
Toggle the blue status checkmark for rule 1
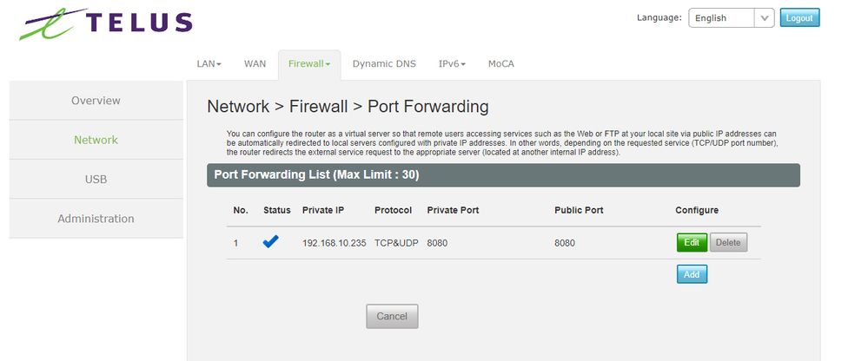point(270,243)
